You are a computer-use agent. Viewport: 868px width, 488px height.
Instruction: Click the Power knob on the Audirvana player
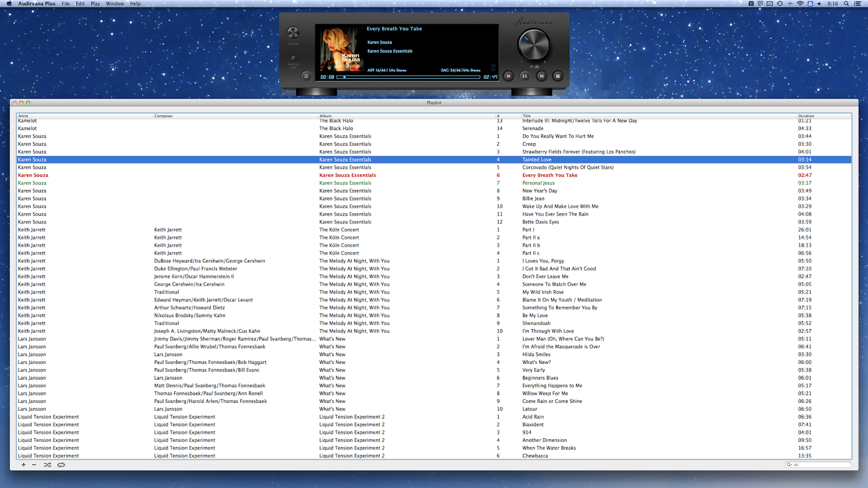293,33
